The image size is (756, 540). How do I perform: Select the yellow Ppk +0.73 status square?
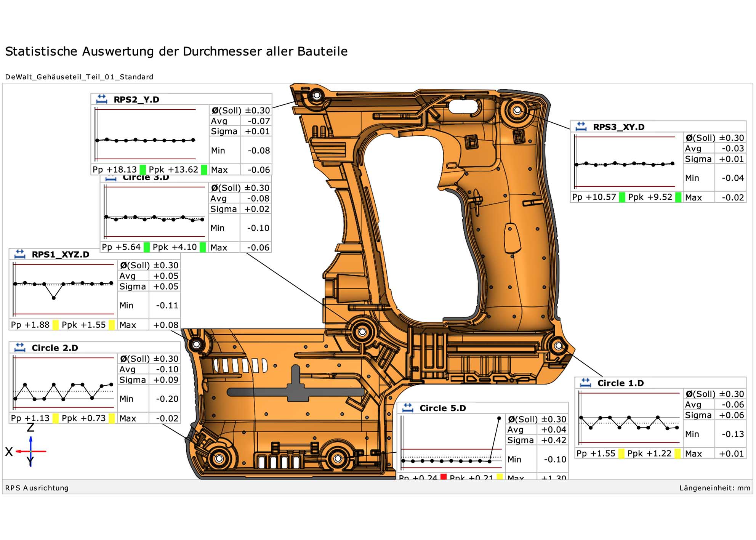tap(112, 418)
